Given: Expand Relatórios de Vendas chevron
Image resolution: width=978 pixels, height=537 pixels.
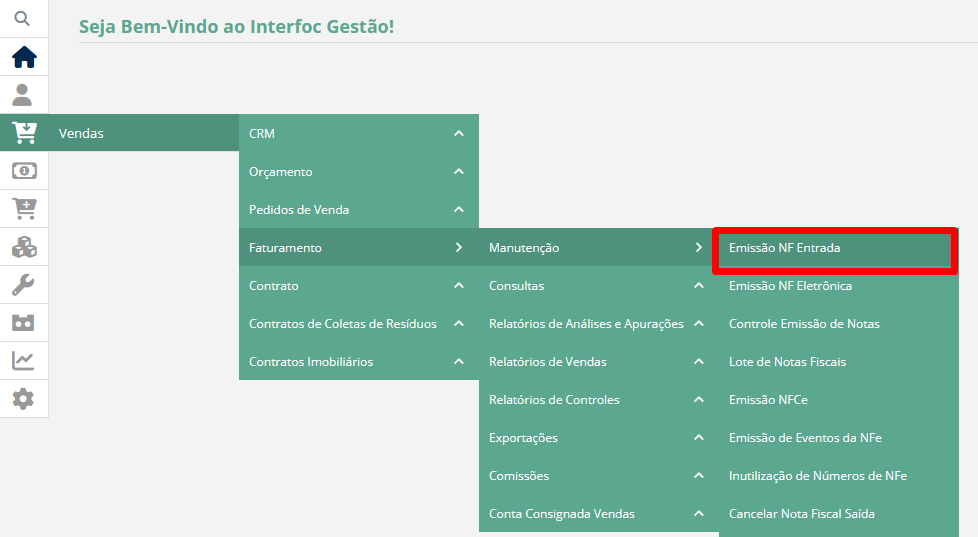Looking at the screenshot, I should click(699, 362).
